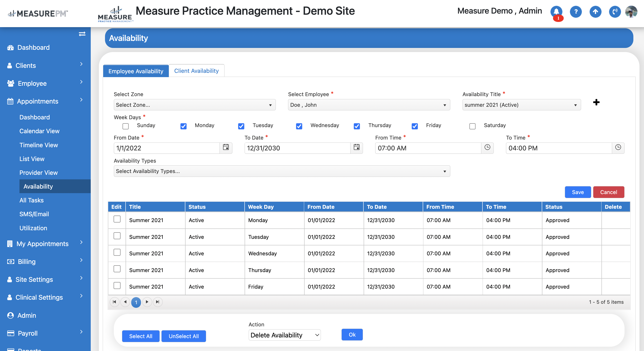Viewport: 644px width, 351px height.
Task: Tick the edit checkbox for Tuesday row
Action: click(x=117, y=236)
